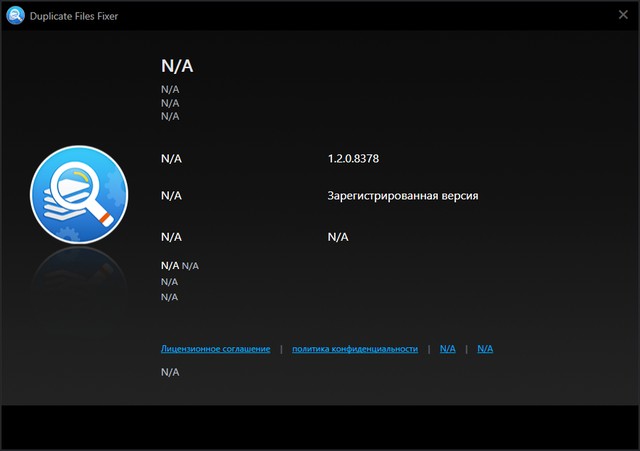Open the политика конфиденциальности link
Image resolution: width=640 pixels, height=451 pixels.
point(354,349)
